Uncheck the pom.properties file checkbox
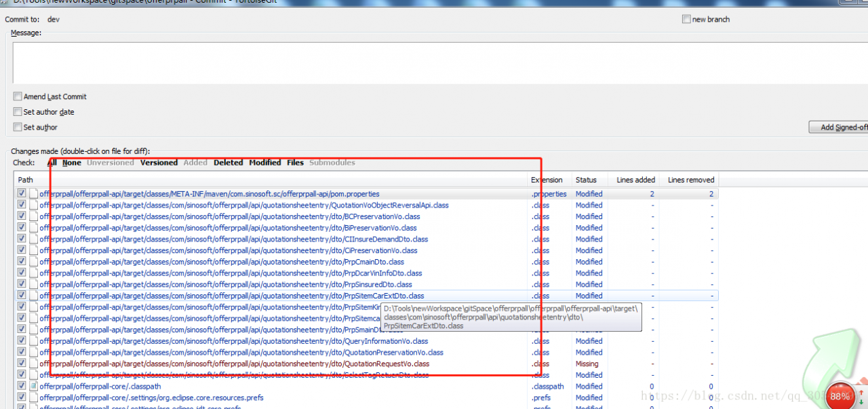The height and width of the screenshot is (409, 868). 22,193
